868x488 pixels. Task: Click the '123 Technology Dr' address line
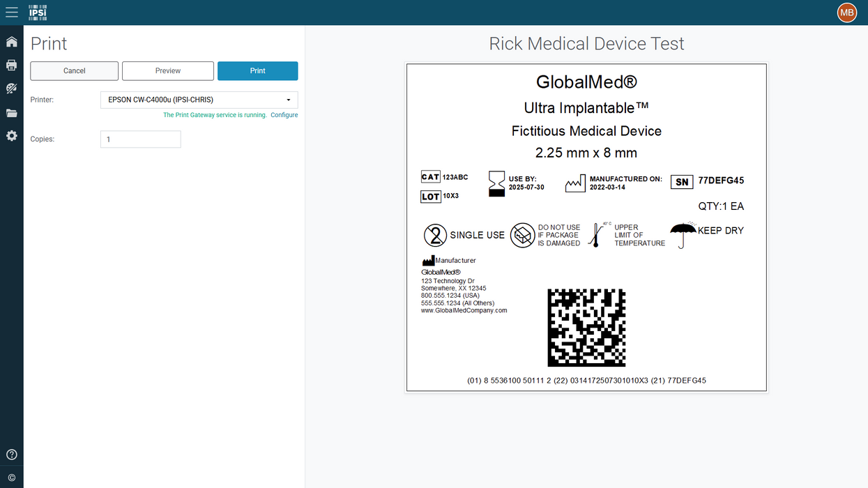[x=448, y=281]
